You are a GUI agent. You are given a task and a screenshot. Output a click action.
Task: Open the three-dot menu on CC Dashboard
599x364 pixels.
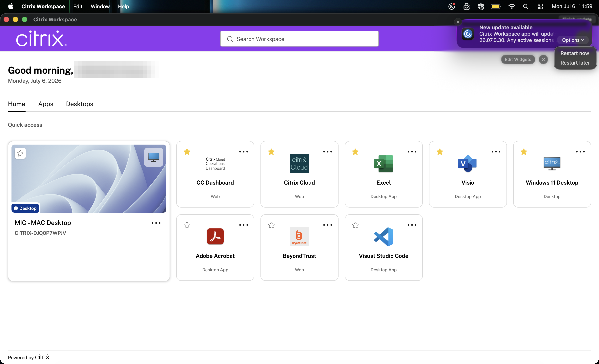point(244,152)
